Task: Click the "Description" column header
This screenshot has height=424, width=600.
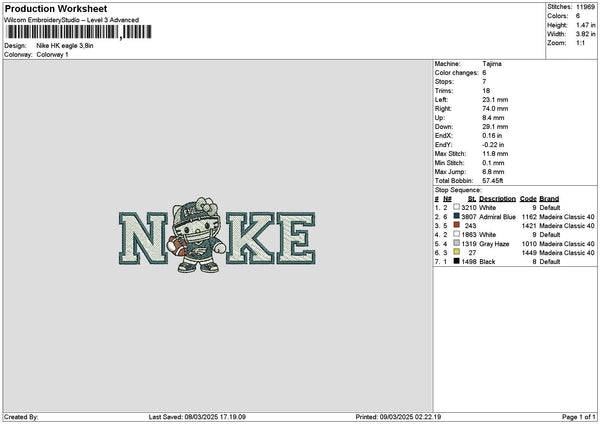Action: point(497,199)
